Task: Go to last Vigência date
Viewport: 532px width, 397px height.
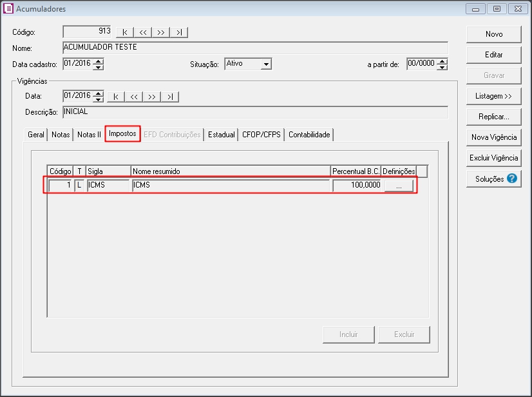Action: point(170,97)
